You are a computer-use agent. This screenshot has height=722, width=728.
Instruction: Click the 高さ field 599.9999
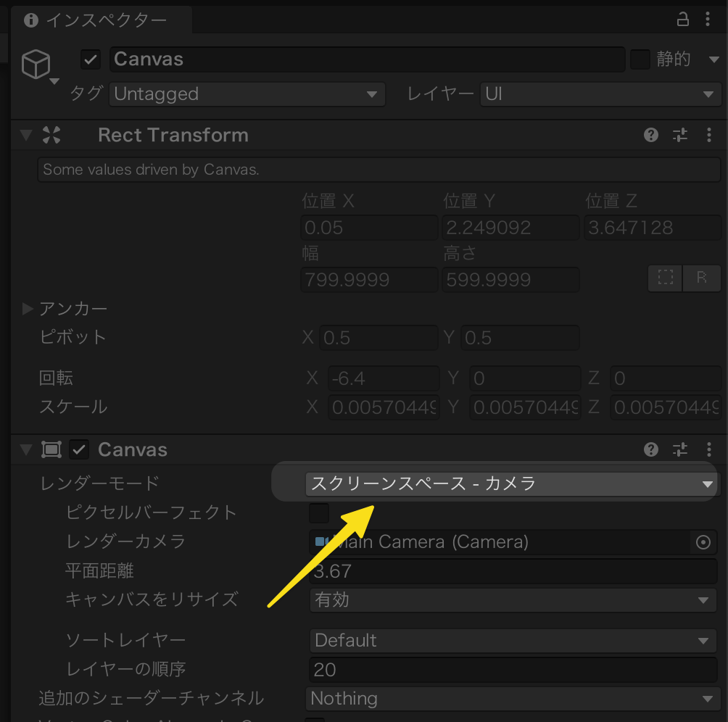pyautogui.click(x=510, y=279)
